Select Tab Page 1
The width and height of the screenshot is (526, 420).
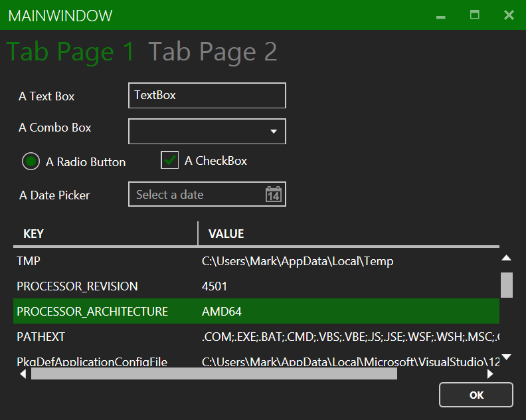(71, 52)
